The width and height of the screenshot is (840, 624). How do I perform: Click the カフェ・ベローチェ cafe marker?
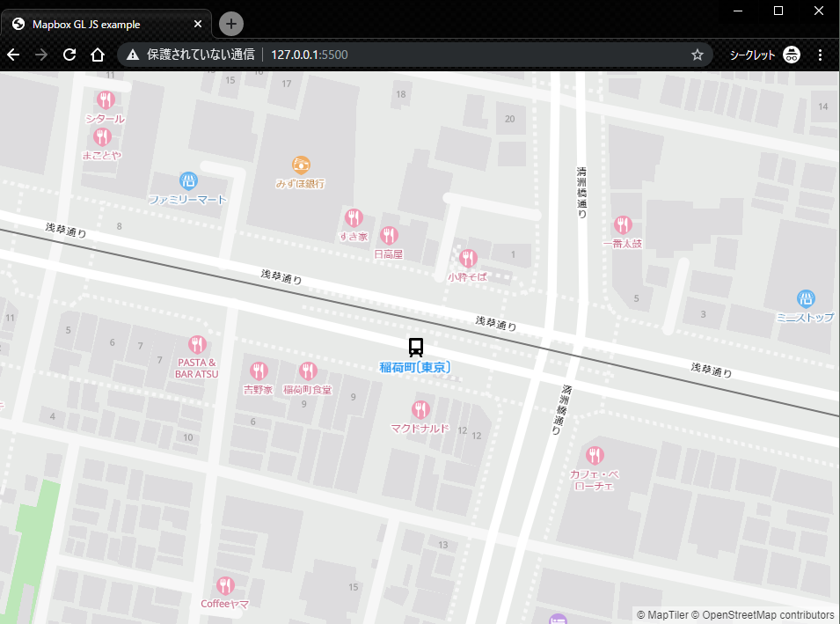click(x=595, y=455)
